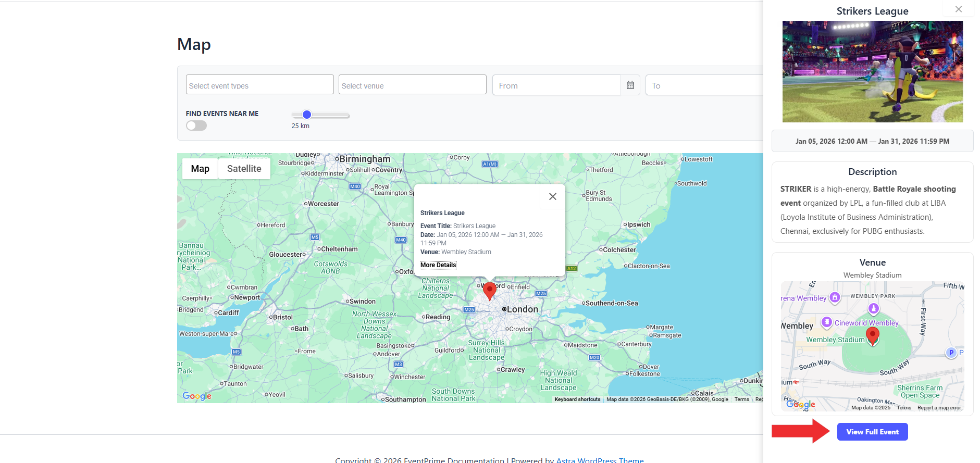
Task: Select the Map view tab
Action: pos(200,169)
